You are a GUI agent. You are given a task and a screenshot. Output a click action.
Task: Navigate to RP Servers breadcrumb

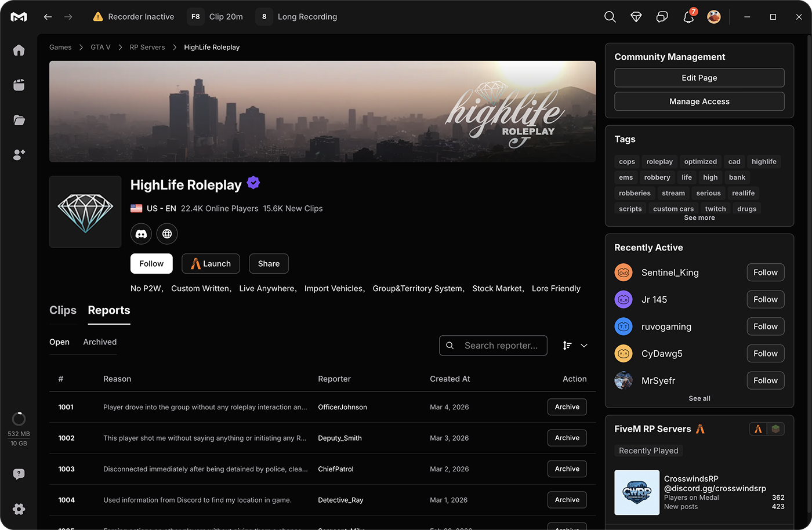click(x=147, y=48)
